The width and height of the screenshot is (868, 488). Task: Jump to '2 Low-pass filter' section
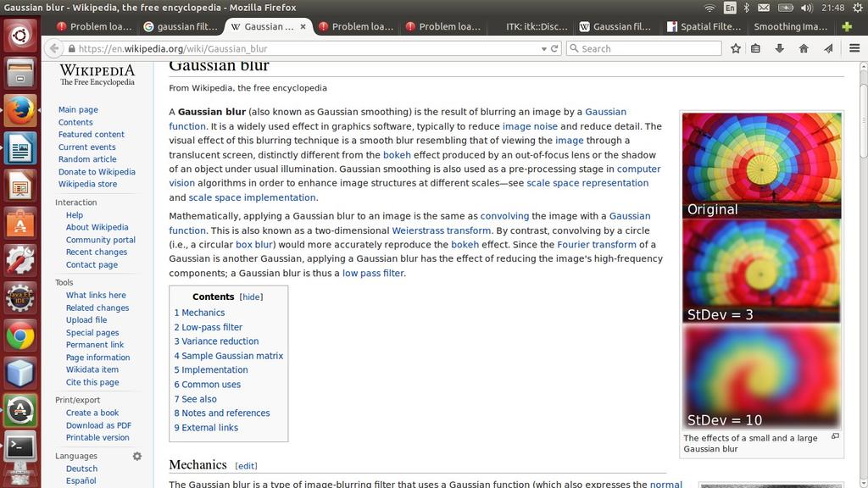pos(209,327)
